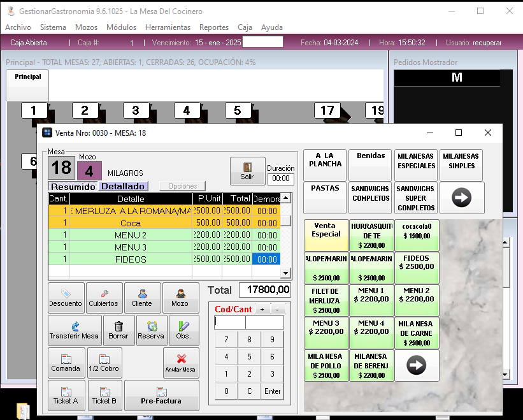Print the Comanda order ticket
The height and width of the screenshot is (420, 523).
(66, 363)
